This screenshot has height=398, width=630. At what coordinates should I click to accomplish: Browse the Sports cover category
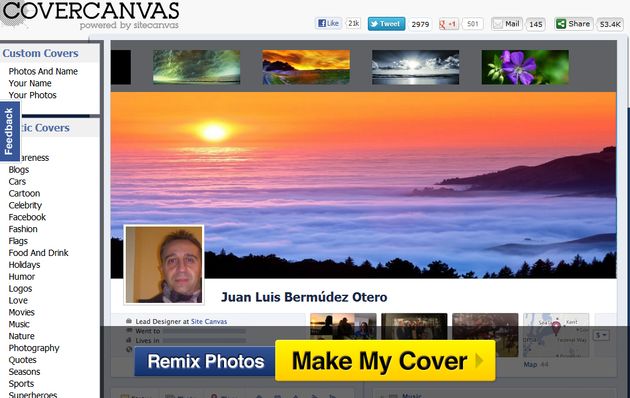click(x=21, y=384)
